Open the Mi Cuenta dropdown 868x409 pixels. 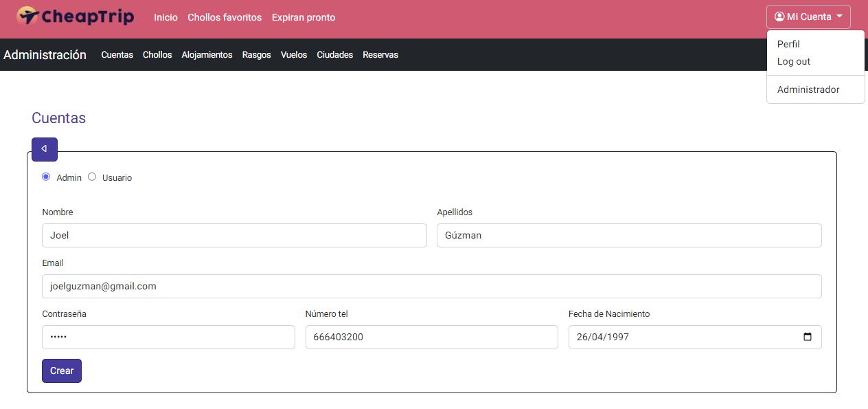[x=808, y=16]
